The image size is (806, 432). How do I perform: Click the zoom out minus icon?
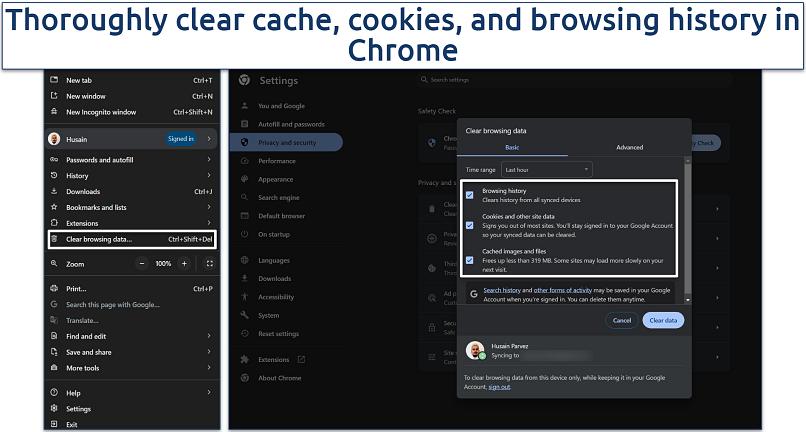coord(142,264)
